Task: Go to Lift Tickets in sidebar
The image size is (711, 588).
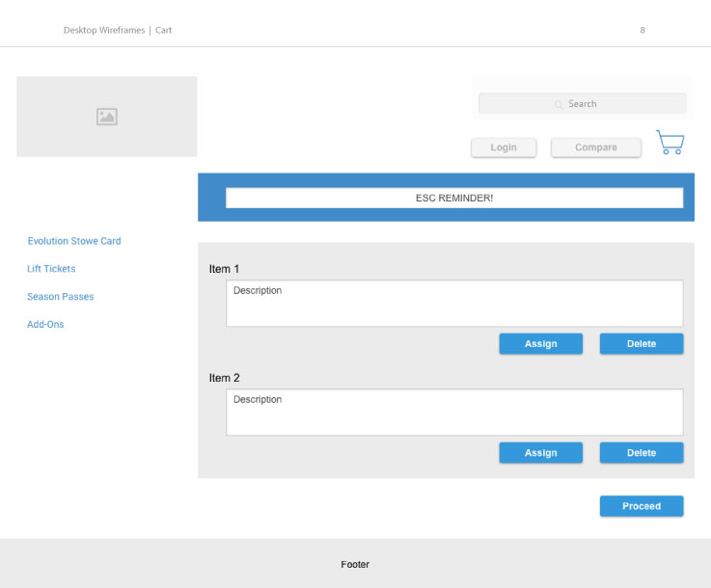Action: click(51, 269)
